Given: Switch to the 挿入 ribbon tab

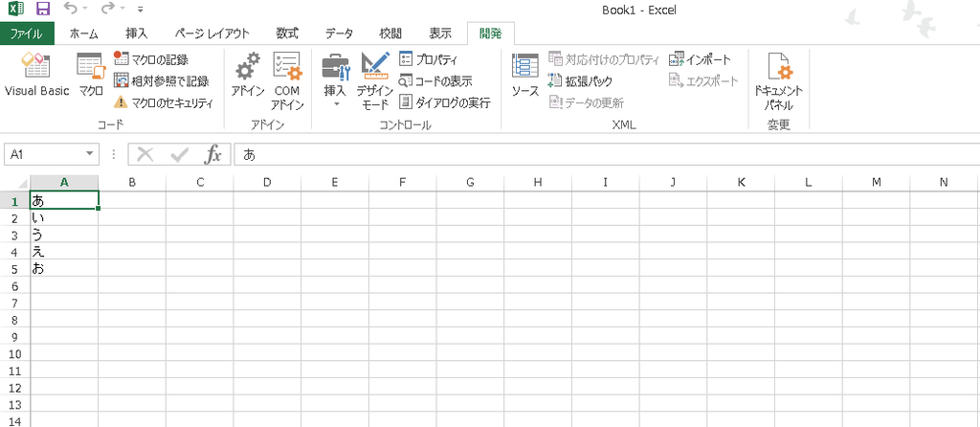Looking at the screenshot, I should [x=136, y=34].
